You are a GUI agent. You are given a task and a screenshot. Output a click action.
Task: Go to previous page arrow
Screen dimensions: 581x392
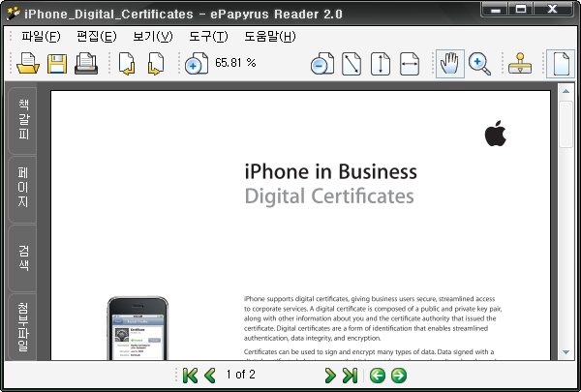(x=210, y=376)
